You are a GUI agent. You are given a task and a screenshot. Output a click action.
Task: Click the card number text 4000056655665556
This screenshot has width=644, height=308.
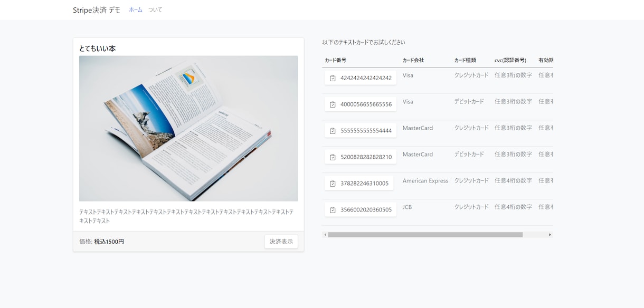click(366, 104)
